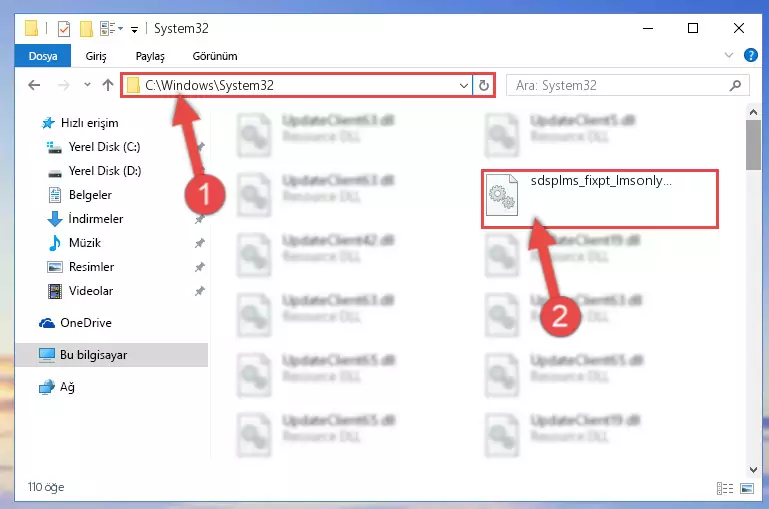Screen dimensions: 769x509
Task: Open the recent locations dropdown arrow
Action: [87, 85]
